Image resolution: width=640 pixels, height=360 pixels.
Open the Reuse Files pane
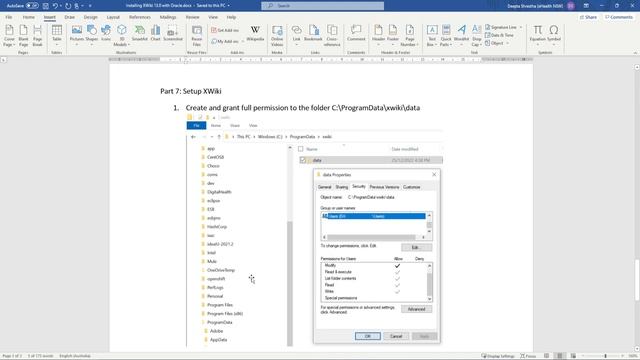[x=197, y=36]
